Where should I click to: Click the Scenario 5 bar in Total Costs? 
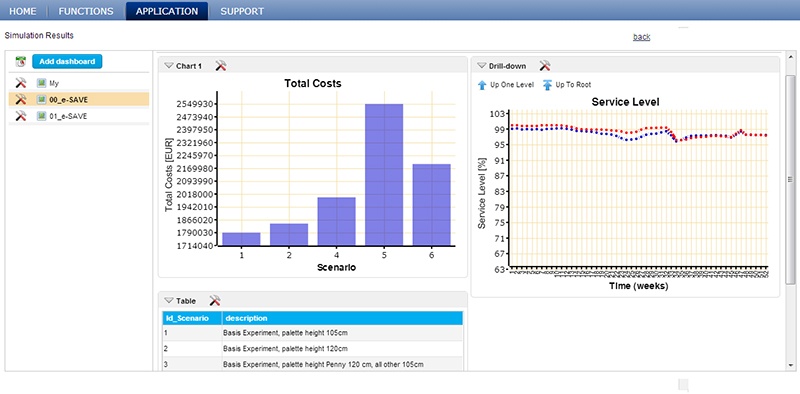[384, 175]
